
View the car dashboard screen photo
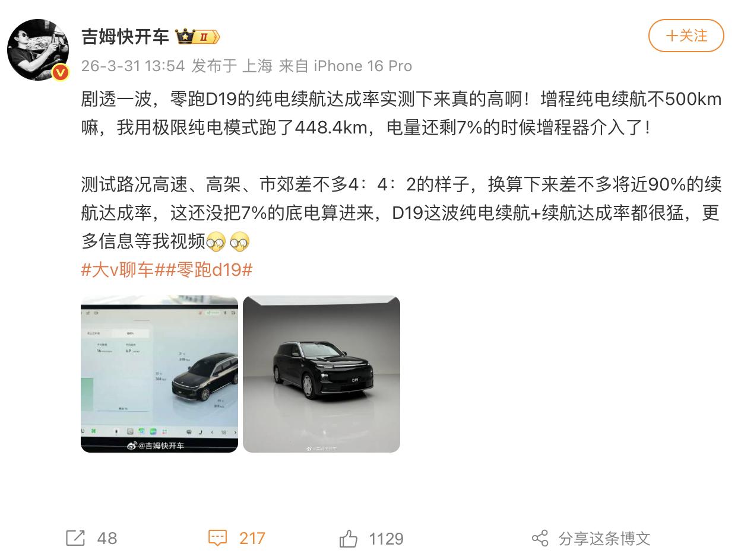pyautogui.click(x=159, y=374)
